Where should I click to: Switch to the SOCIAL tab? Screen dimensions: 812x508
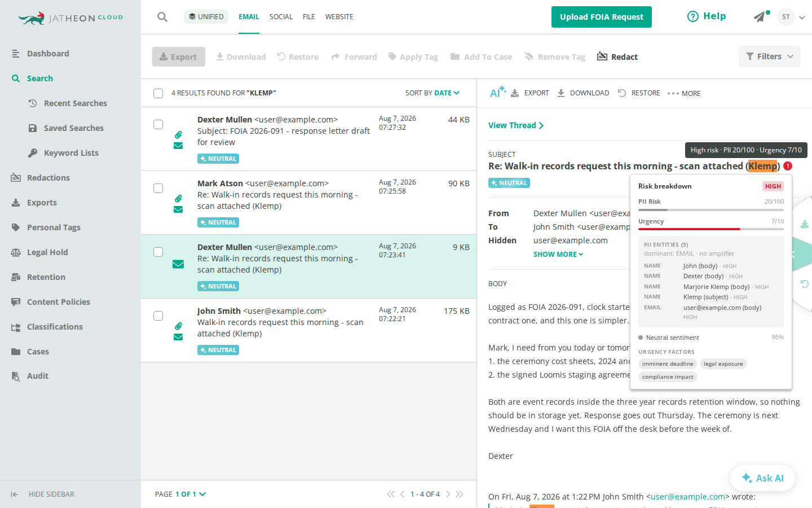coord(281,17)
